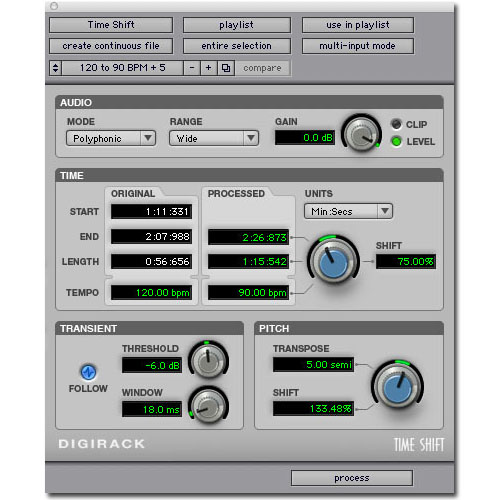Click the THRESHOLD label

point(150,349)
